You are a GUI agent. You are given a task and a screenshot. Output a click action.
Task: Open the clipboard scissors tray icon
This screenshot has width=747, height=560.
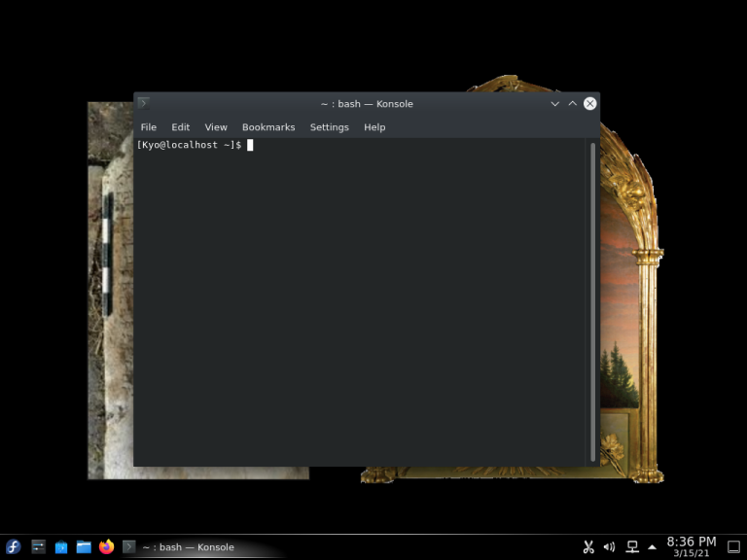(x=588, y=547)
